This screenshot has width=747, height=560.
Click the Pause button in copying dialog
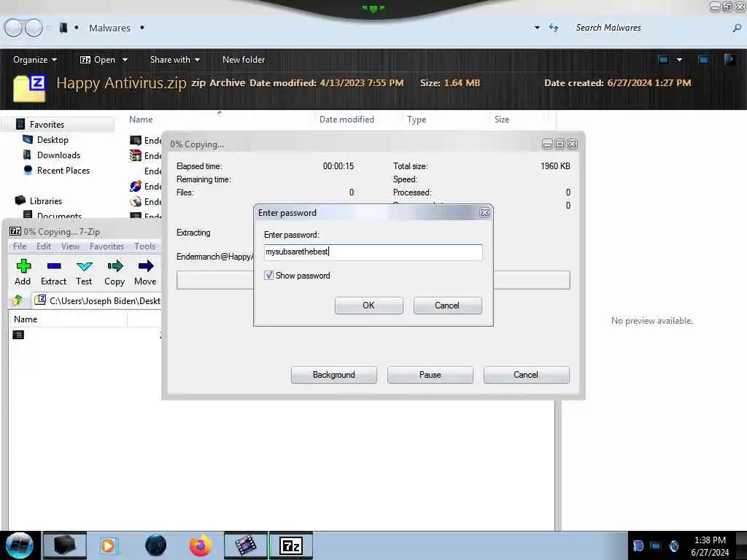pos(430,375)
